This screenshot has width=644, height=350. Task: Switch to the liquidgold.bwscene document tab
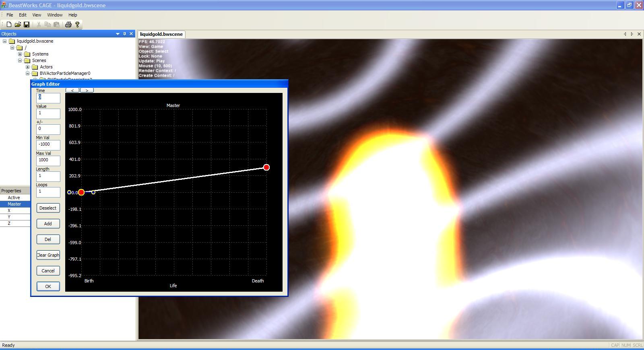(x=161, y=34)
